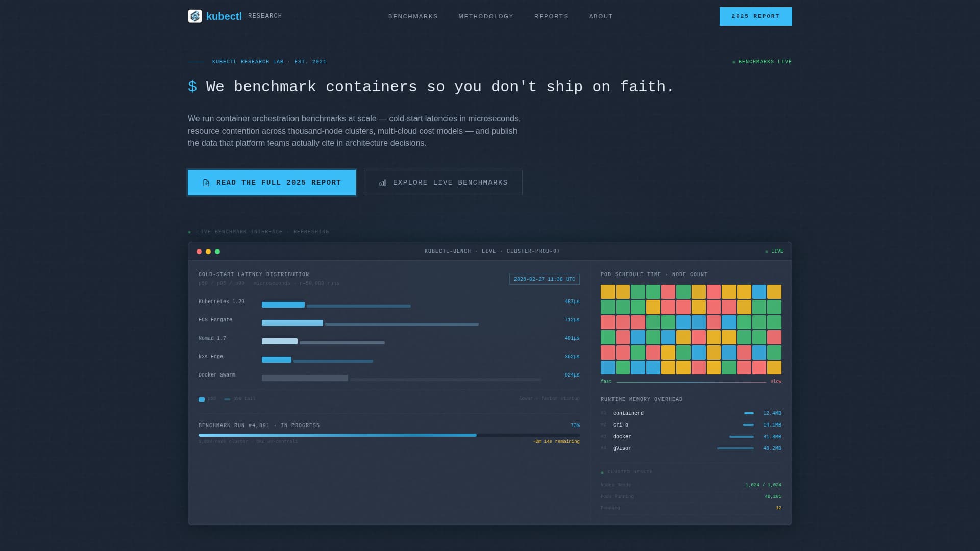Click the 1,024 / 1,024 nodes ready value

tap(763, 485)
